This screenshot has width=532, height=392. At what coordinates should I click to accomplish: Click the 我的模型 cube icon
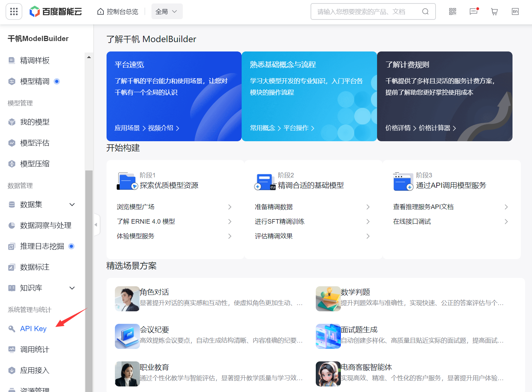click(12, 122)
